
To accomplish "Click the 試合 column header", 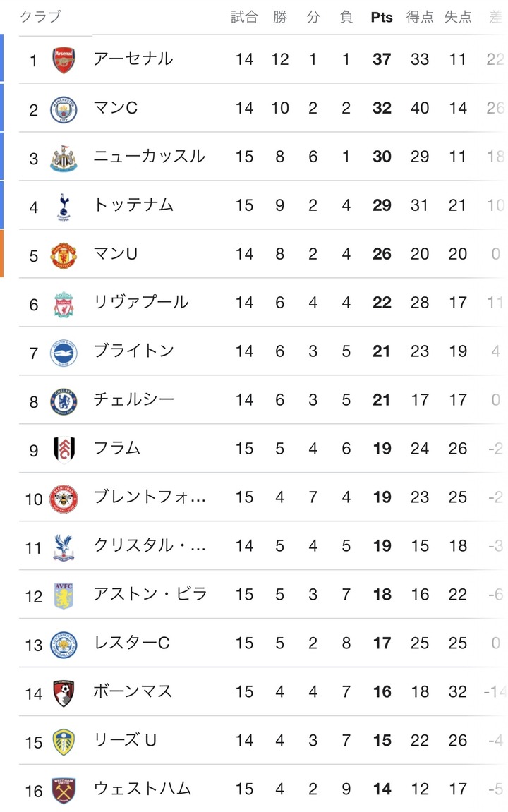I will (244, 17).
